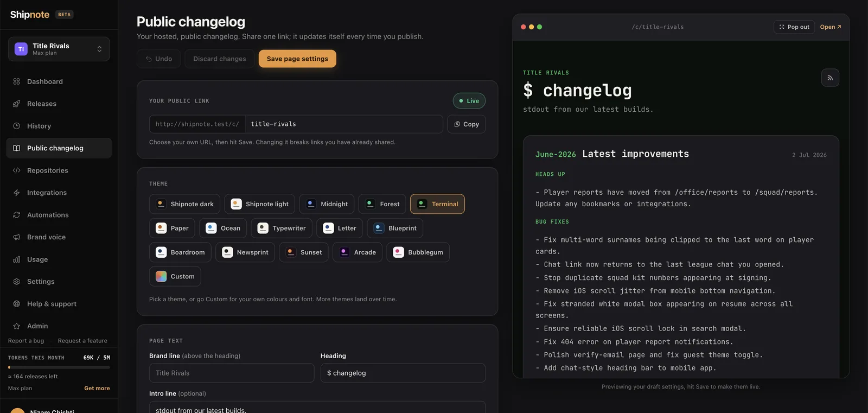Select the Ocean theme

pos(223,228)
